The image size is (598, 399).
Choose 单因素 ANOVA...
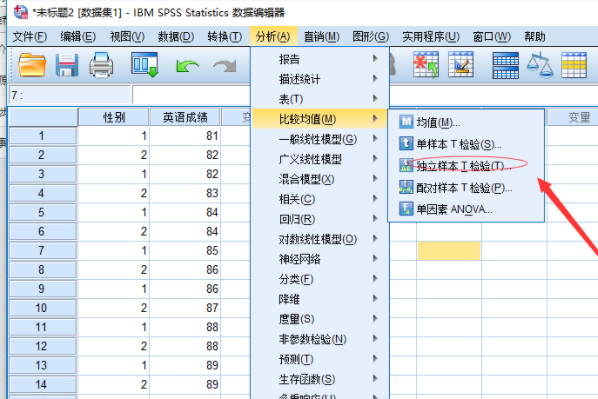coord(466,209)
